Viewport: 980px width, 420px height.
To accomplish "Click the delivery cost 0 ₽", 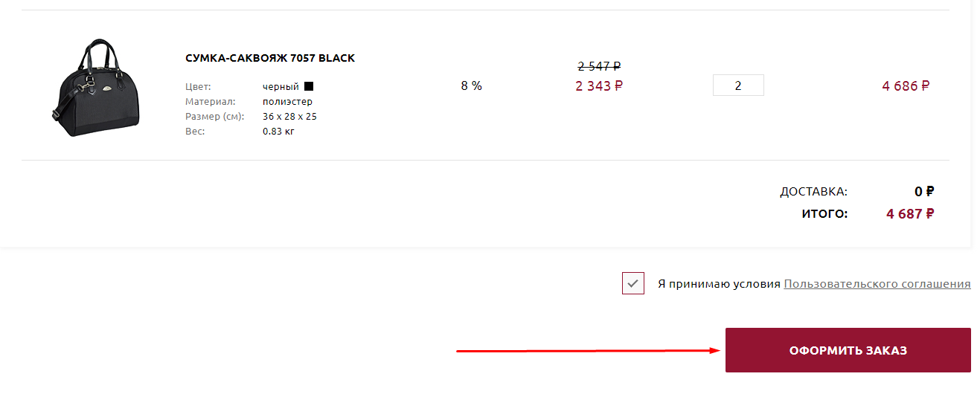I will coord(924,191).
